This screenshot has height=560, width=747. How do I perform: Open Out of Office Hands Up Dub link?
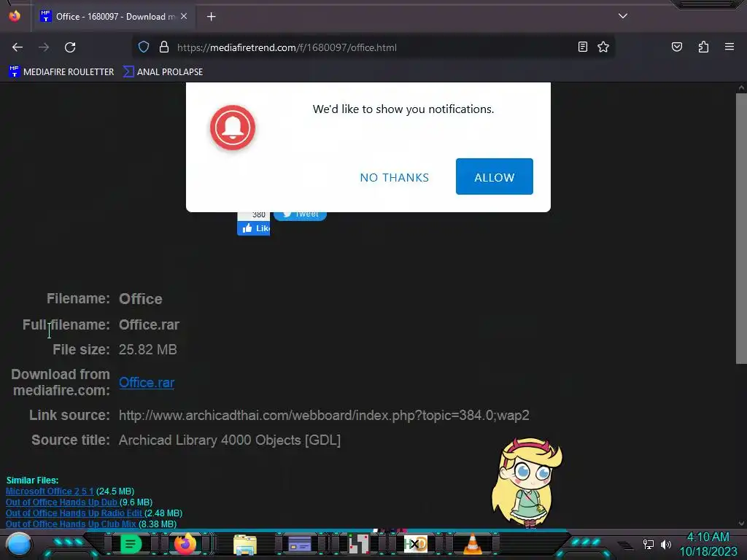[x=62, y=502]
